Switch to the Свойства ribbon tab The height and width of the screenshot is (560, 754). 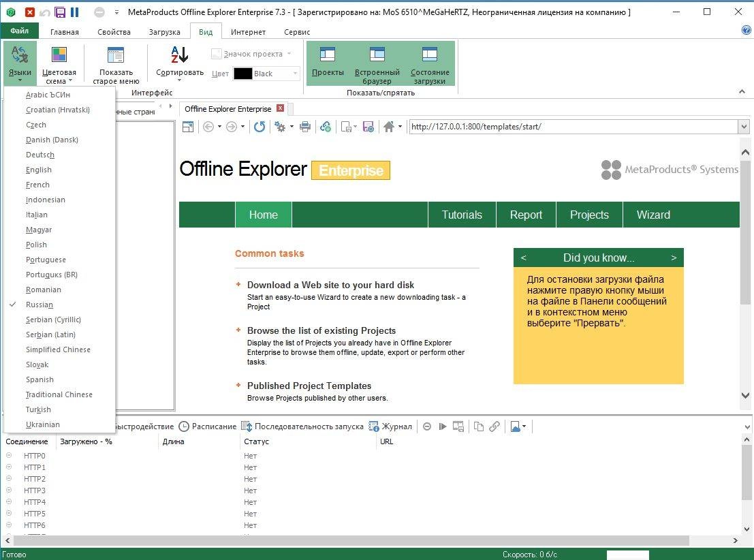pyautogui.click(x=114, y=32)
